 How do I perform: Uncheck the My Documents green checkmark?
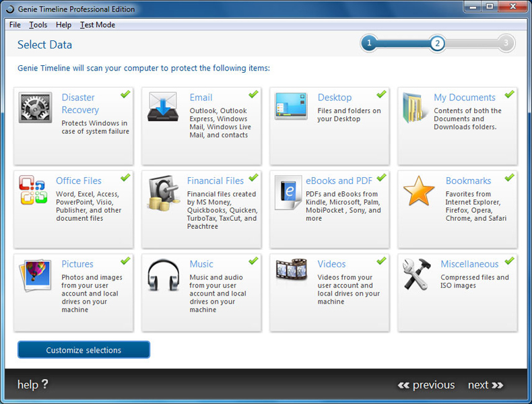[x=509, y=94]
